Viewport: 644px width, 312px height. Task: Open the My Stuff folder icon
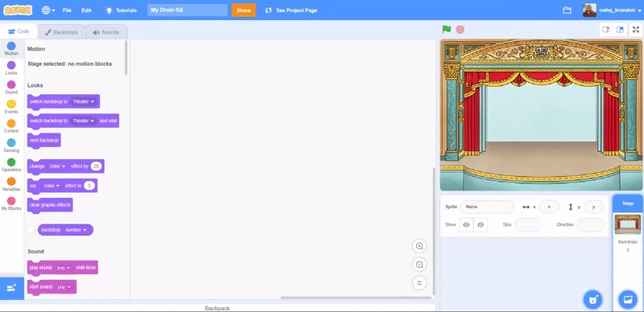567,10
